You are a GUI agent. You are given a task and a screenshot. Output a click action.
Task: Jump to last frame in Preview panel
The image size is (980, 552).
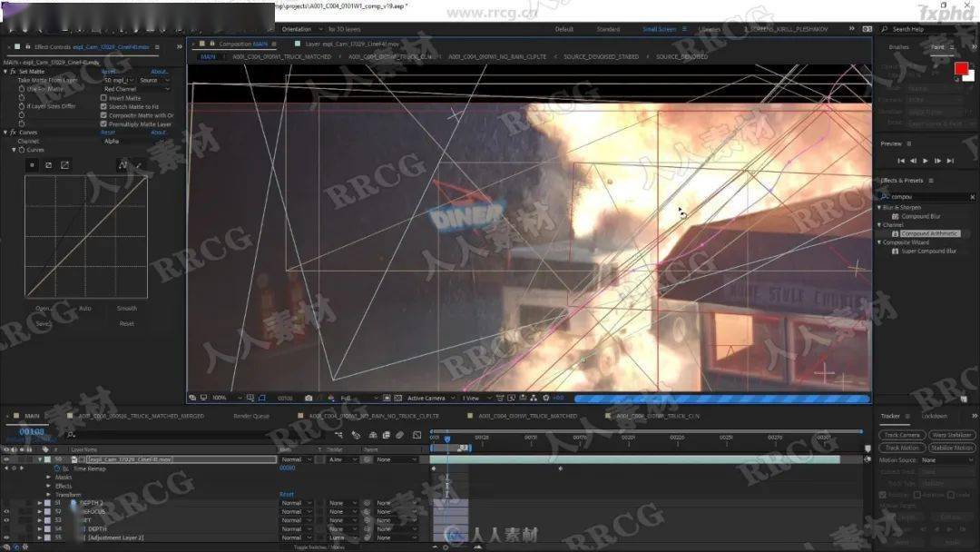[x=950, y=161]
